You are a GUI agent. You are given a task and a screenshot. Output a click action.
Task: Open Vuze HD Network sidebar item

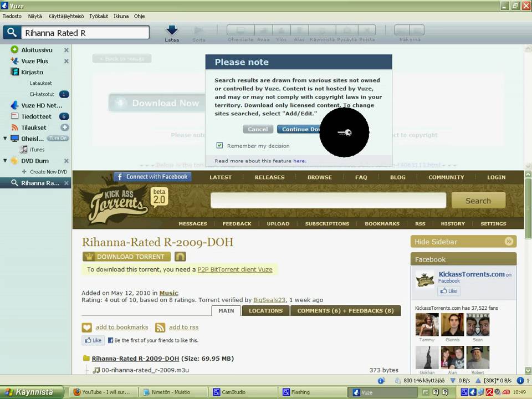pyautogui.click(x=42, y=105)
